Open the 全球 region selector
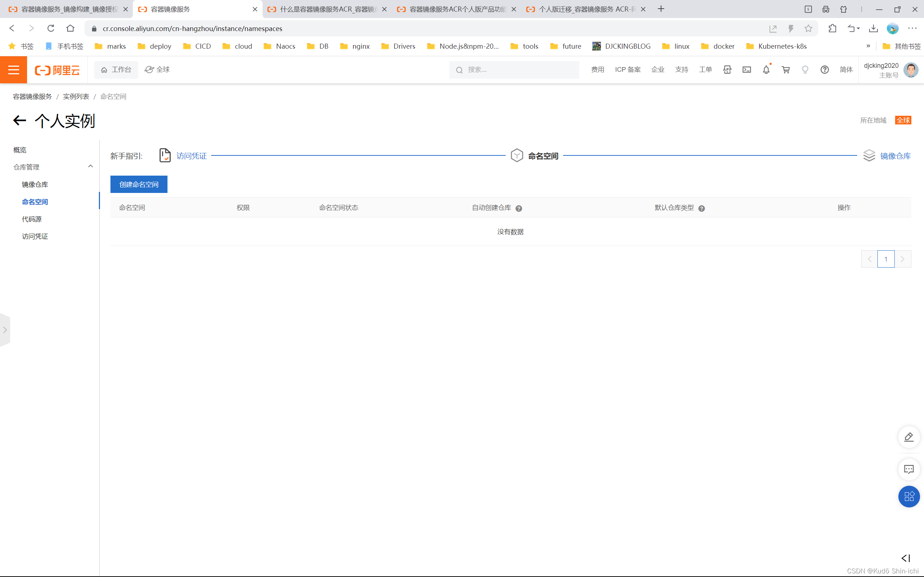This screenshot has width=924, height=577. [x=157, y=70]
